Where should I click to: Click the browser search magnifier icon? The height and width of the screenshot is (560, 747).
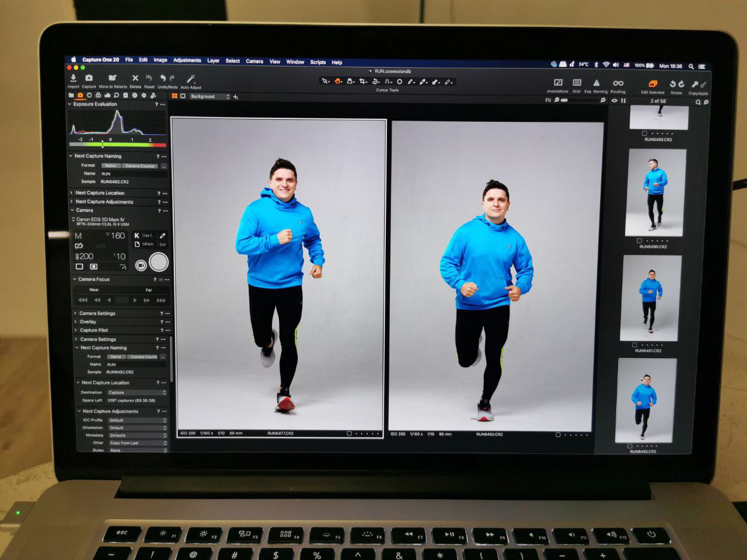(698, 101)
